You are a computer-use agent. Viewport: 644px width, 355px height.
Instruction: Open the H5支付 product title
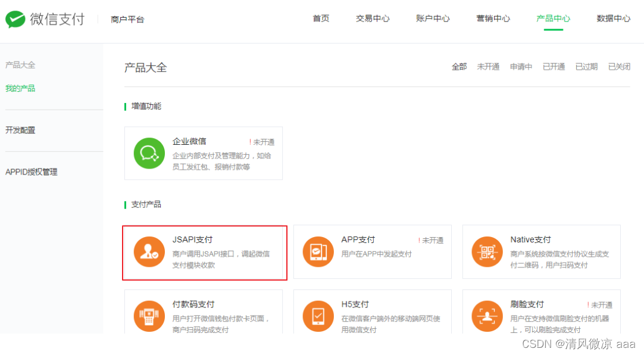(x=355, y=304)
